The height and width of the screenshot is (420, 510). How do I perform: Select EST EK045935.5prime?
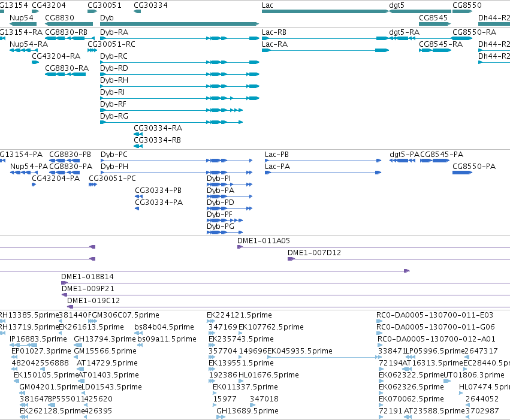[x=300, y=352]
